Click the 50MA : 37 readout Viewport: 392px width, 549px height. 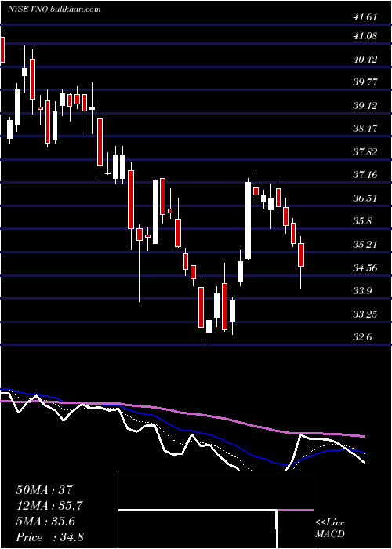pos(45,490)
